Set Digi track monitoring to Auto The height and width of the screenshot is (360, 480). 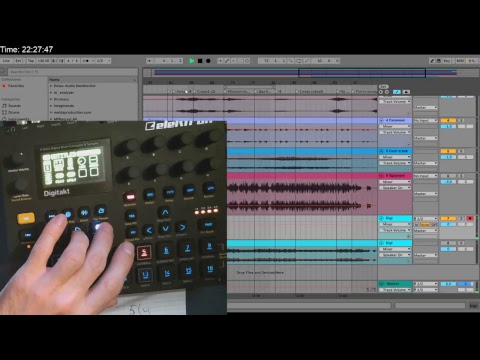[425, 225]
